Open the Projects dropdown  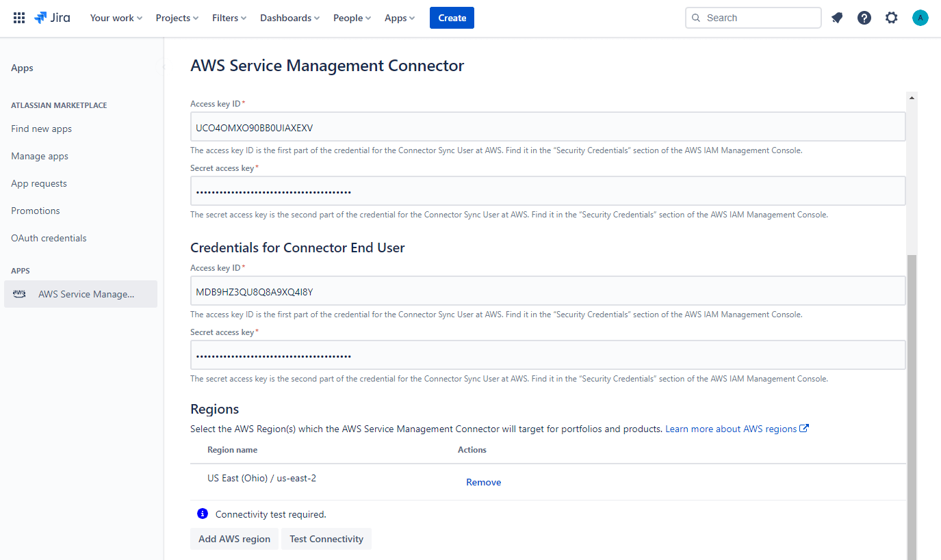[176, 18]
